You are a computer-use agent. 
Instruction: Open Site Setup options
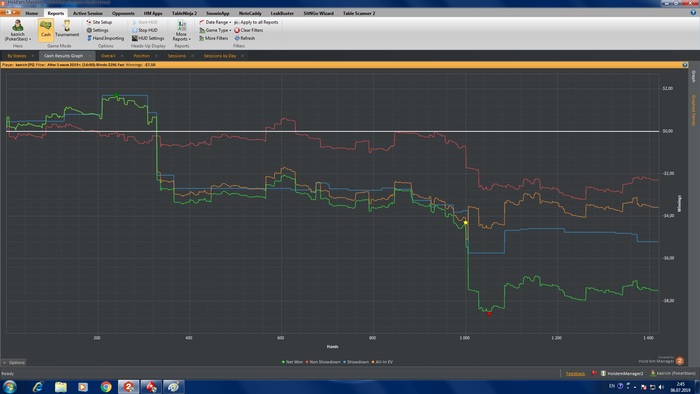tap(99, 22)
